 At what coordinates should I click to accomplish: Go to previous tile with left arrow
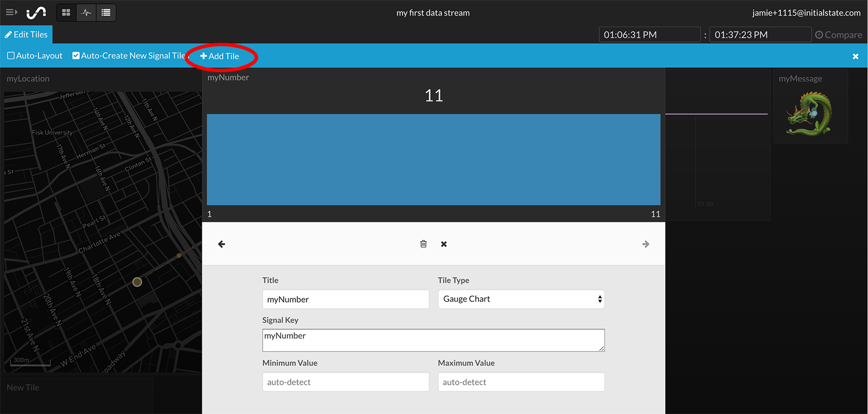[221, 244]
